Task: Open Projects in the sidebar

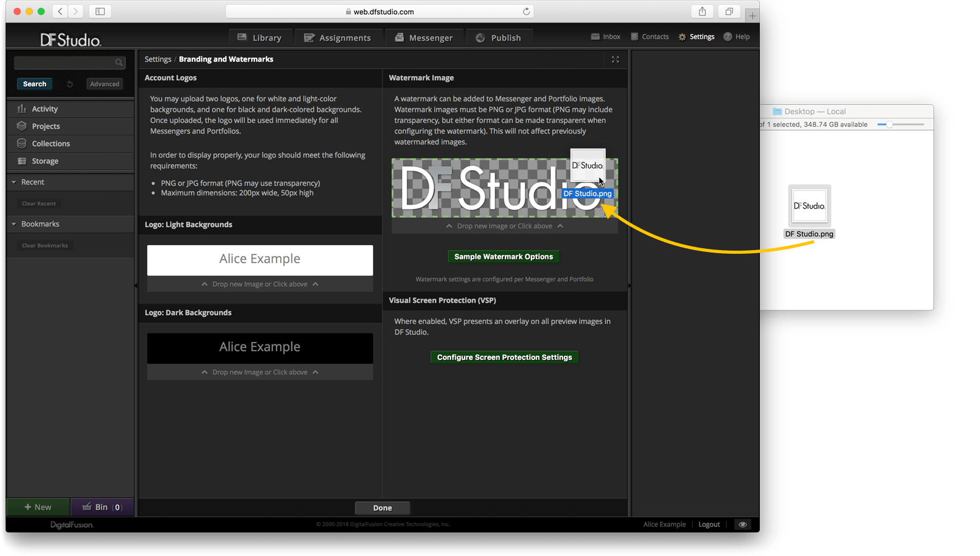Action: point(70,126)
